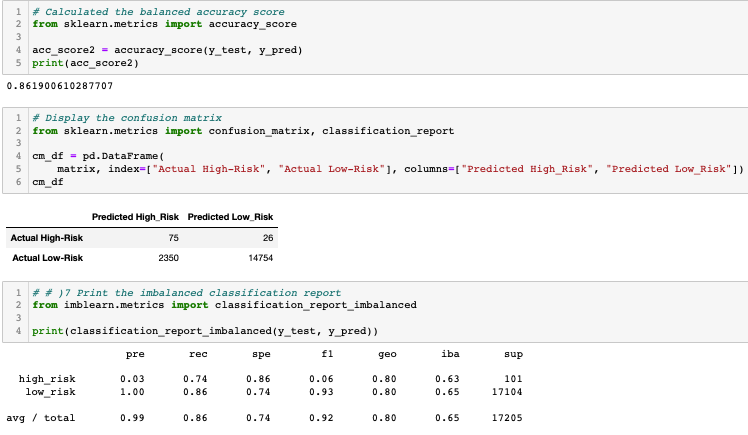The width and height of the screenshot is (748, 435).
Task: Click high_risk support value 101
Action: coord(513,379)
